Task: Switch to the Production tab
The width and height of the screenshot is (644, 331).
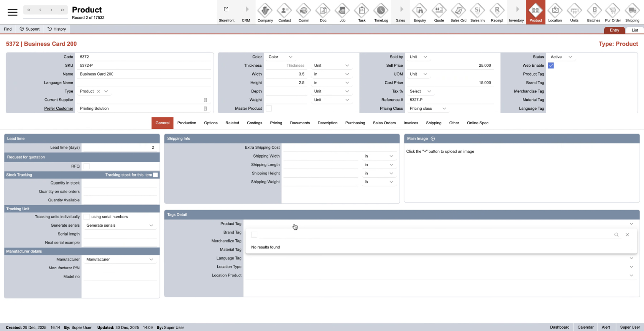Action: (x=187, y=123)
